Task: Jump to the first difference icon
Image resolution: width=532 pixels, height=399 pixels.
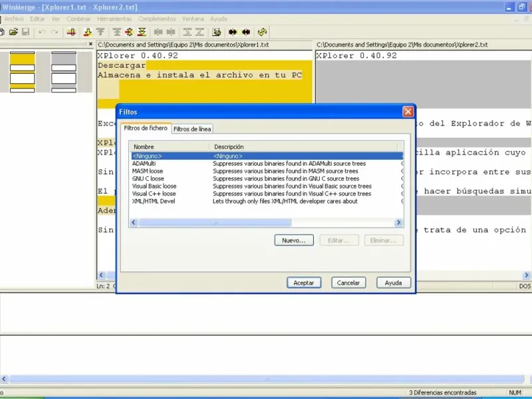Action: tap(117, 32)
